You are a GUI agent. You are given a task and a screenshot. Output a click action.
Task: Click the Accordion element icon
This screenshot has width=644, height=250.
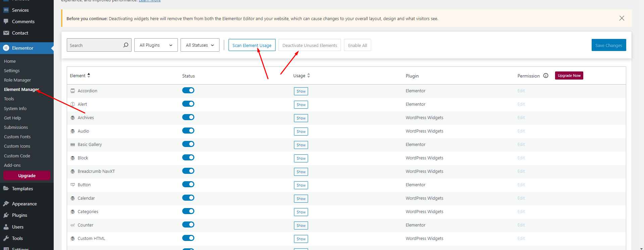point(72,91)
